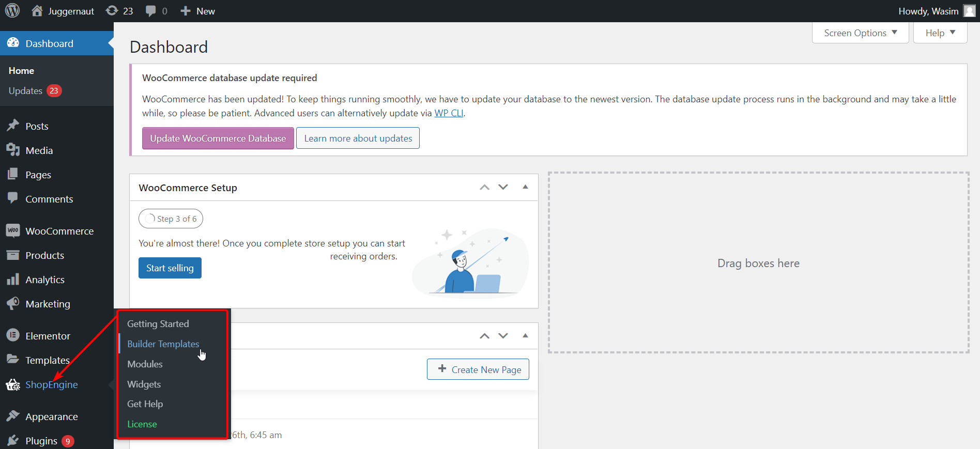Click the Comments speech bubble sidebar icon

click(x=13, y=198)
